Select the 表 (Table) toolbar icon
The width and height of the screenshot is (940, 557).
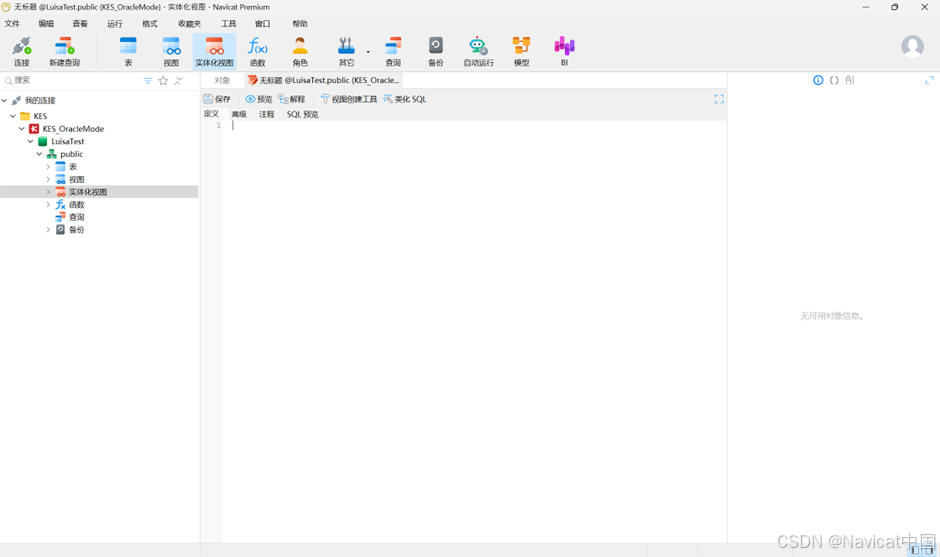(128, 52)
